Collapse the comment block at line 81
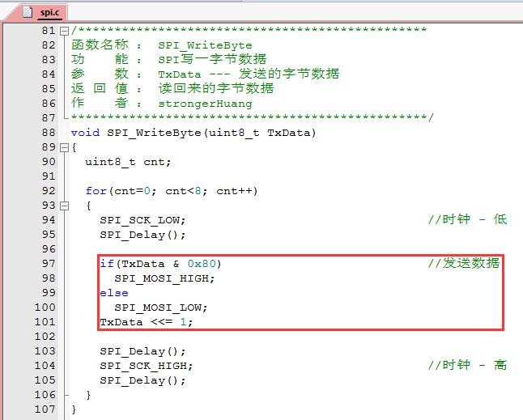Image resolution: width=523 pixels, height=420 pixels. (x=64, y=31)
